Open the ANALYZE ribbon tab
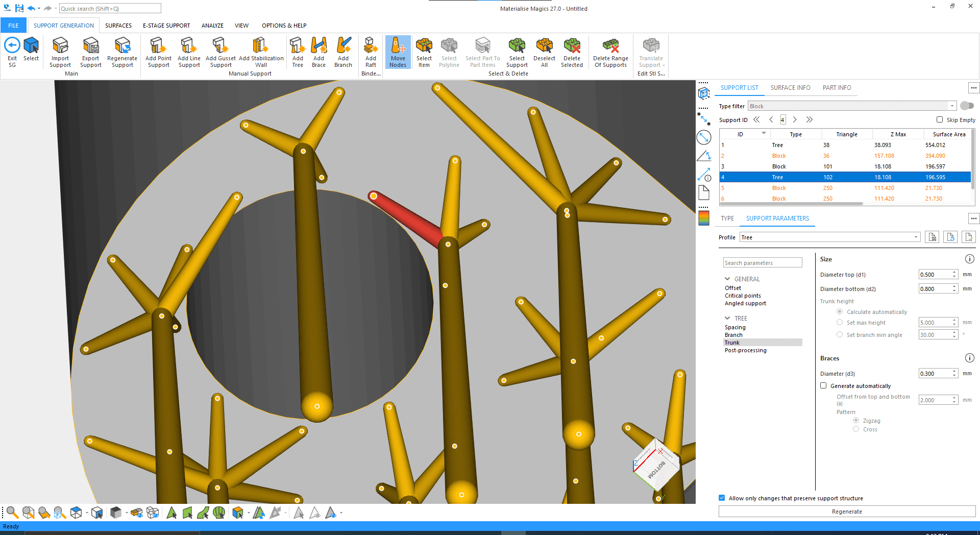Viewport: 980px width, 535px height. [x=212, y=25]
